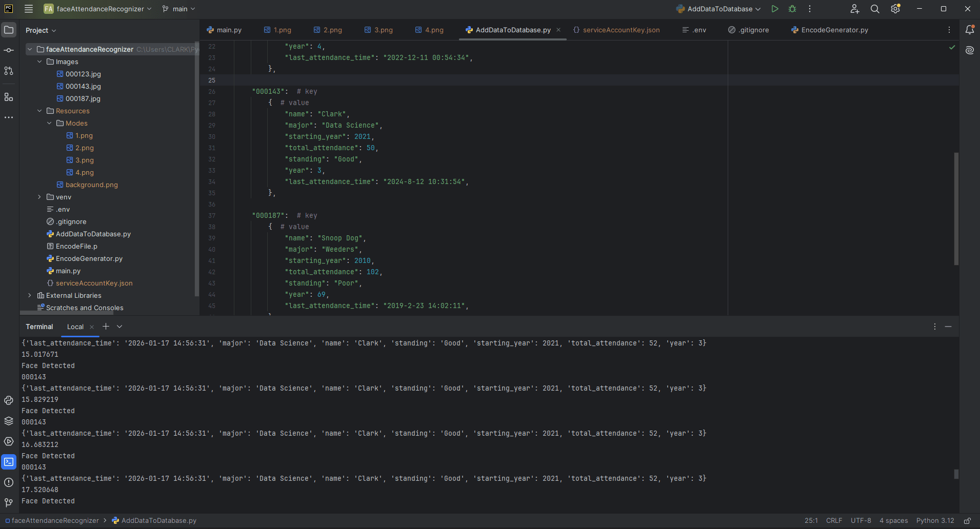The width and height of the screenshot is (980, 529).
Task: Click the terminal vertical scrollbar thumb
Action: point(956,474)
